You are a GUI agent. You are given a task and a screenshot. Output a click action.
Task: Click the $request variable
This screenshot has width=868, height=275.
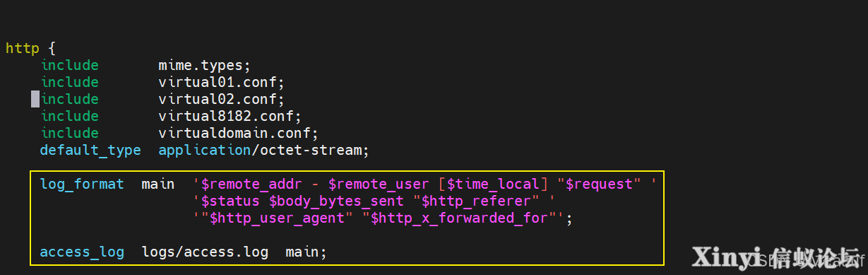tap(600, 185)
